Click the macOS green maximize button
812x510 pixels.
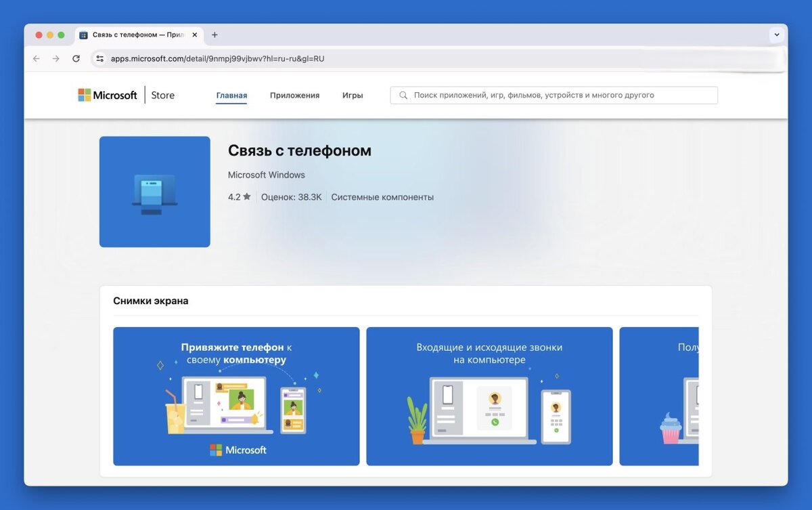point(61,35)
